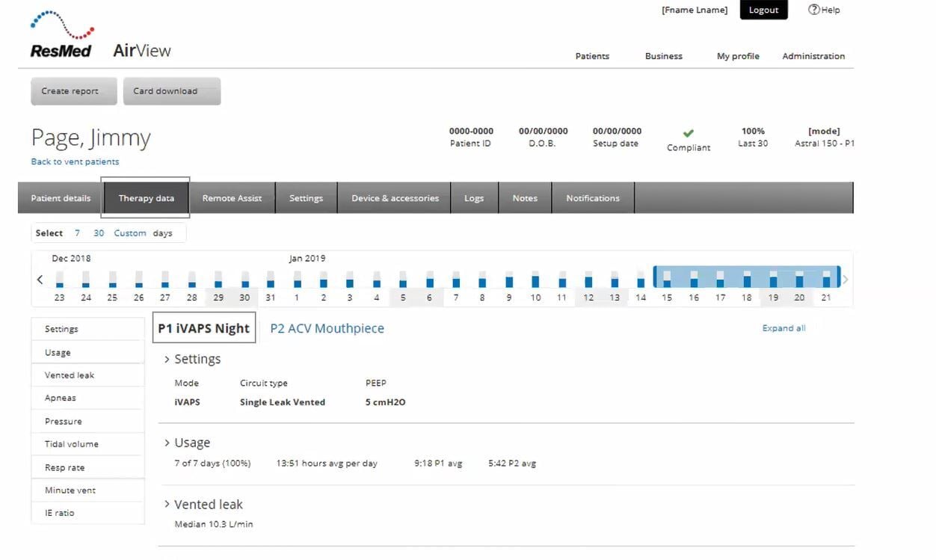The image size is (936, 560).
Task: Open Help via question mark icon
Action: (814, 10)
